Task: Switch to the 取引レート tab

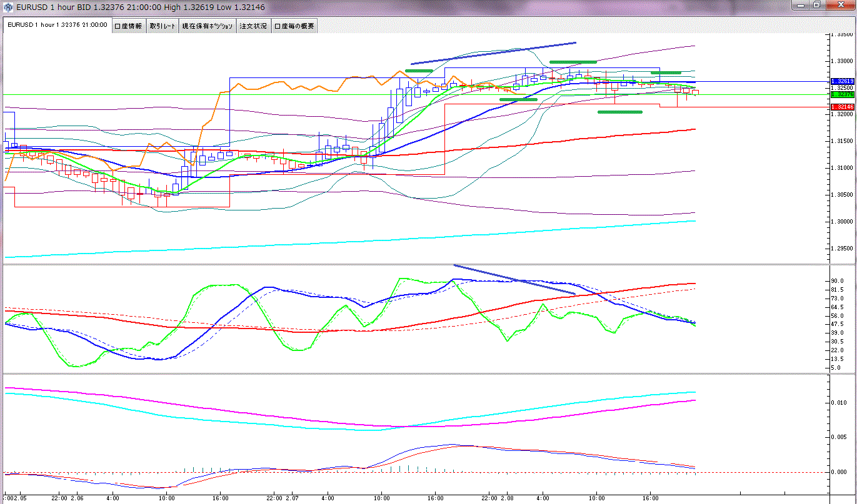Action: click(162, 26)
